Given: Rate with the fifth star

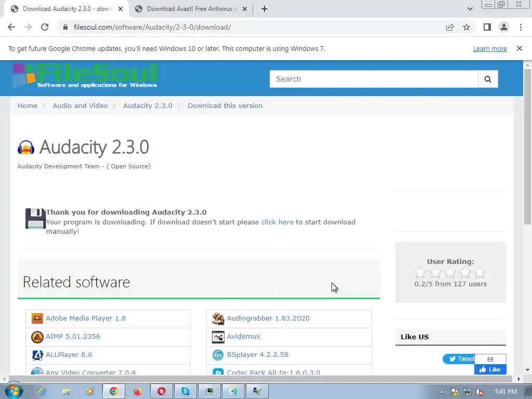Looking at the screenshot, I should [480, 272].
